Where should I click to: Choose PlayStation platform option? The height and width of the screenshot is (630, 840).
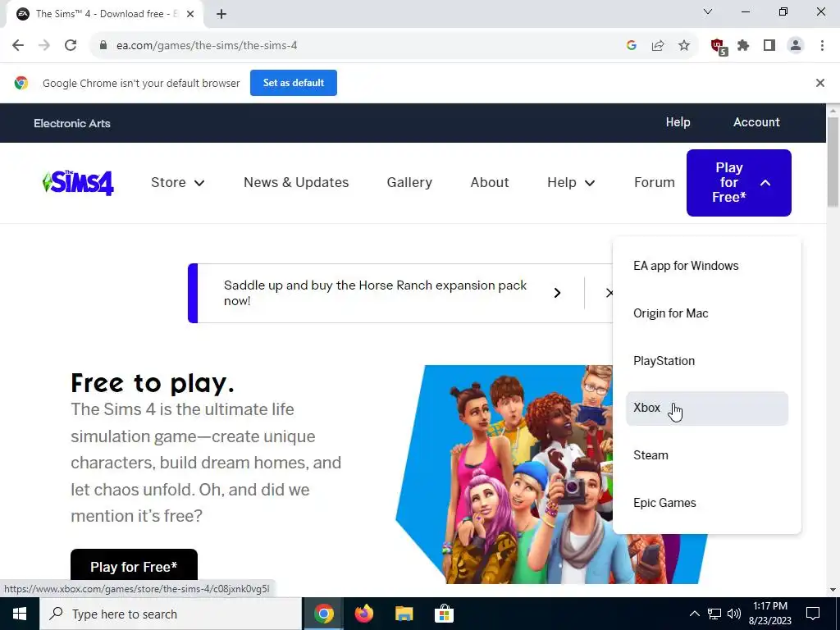pos(707,361)
